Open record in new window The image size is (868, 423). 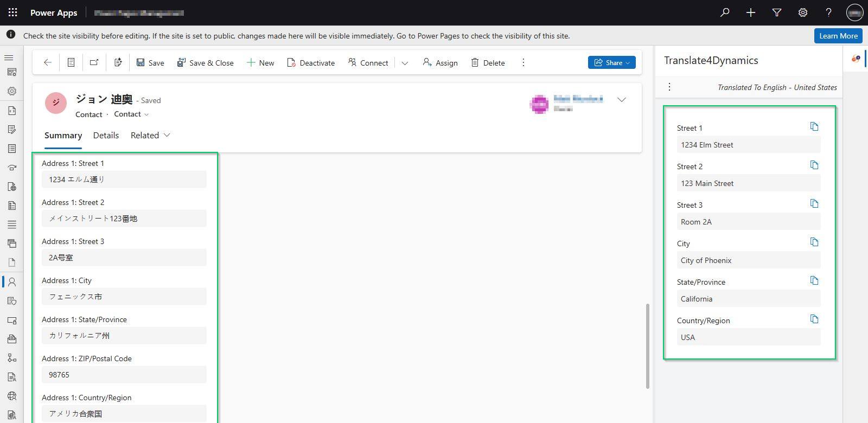pyautogui.click(x=94, y=62)
